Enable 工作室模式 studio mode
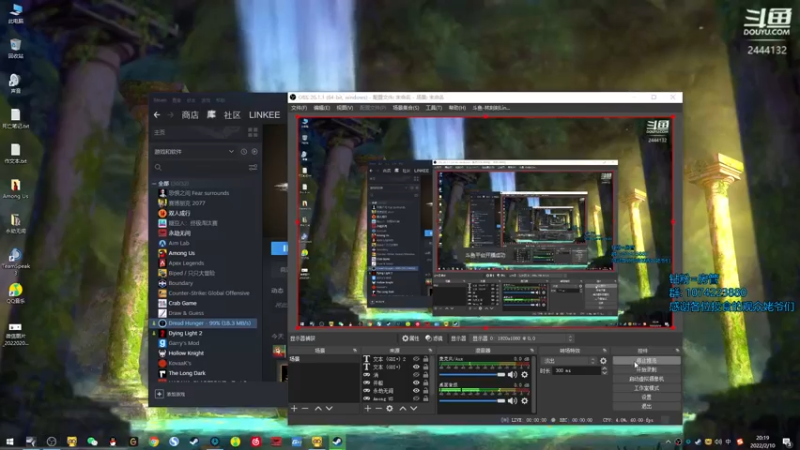Viewport: 800px width, 450px height. click(x=646, y=388)
